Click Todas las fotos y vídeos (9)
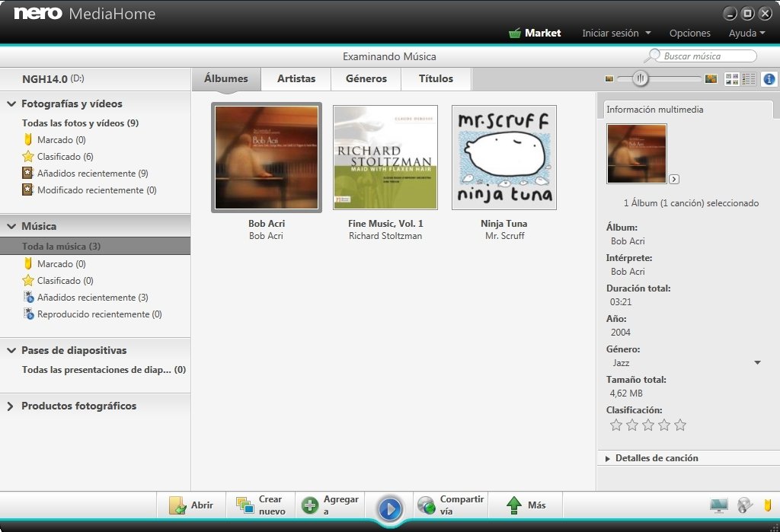This screenshot has width=780, height=532. 80,123
